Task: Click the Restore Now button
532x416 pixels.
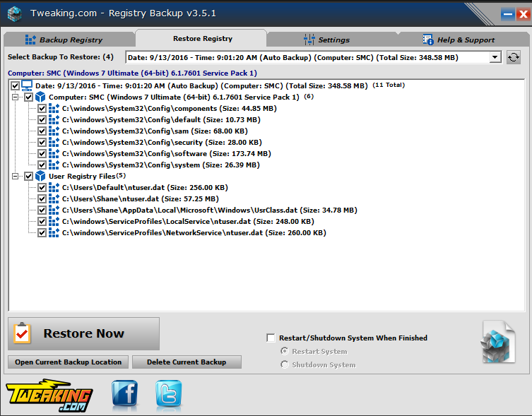Action: [x=83, y=333]
